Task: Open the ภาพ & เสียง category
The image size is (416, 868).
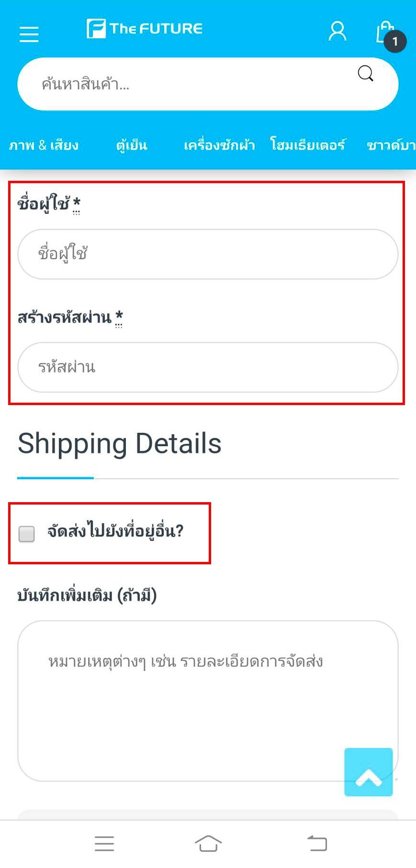Action: (44, 145)
